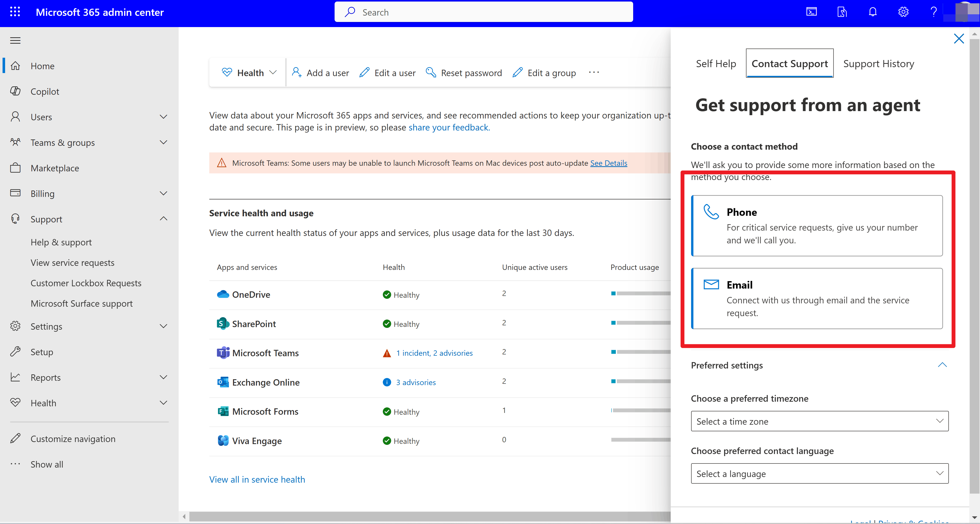
Task: Select the Phone contact method
Action: click(x=817, y=226)
